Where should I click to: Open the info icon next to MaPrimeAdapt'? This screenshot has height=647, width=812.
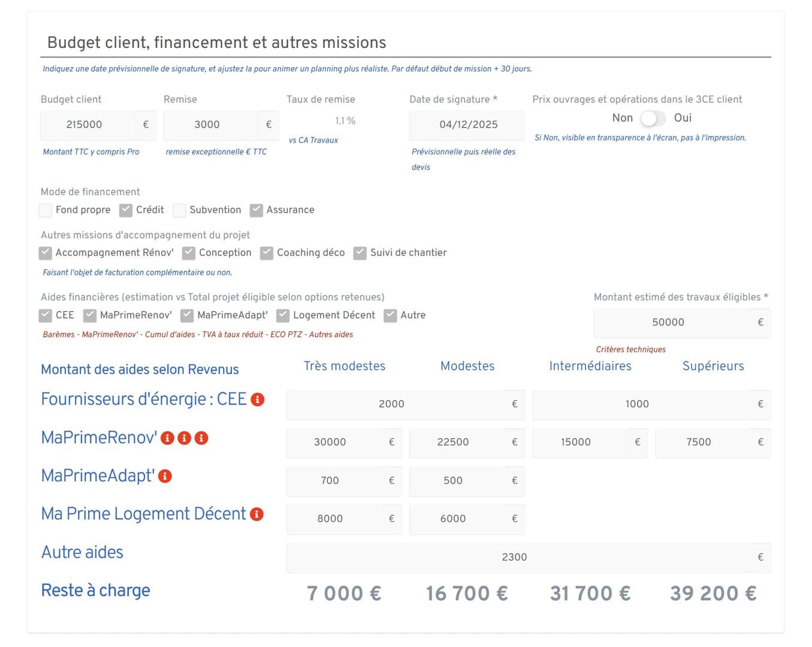point(165,476)
